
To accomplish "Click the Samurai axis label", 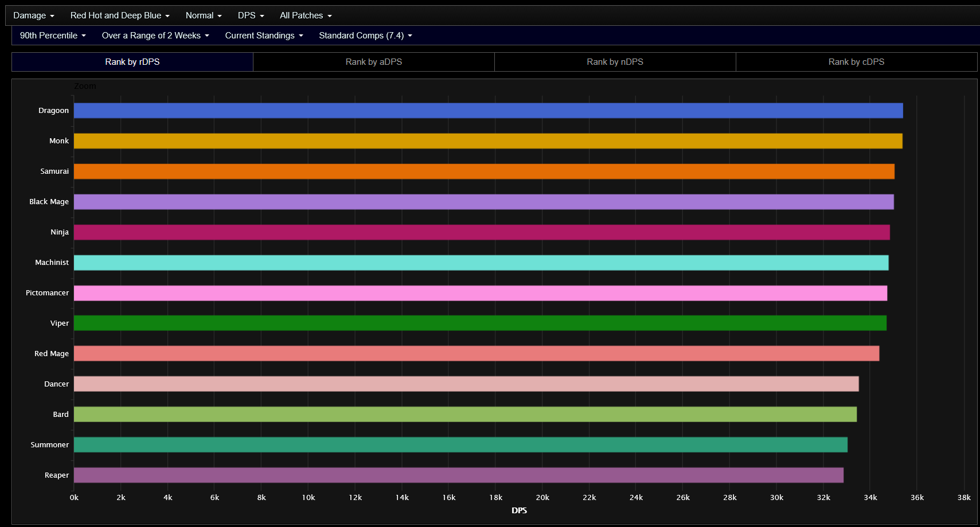I will pos(54,171).
